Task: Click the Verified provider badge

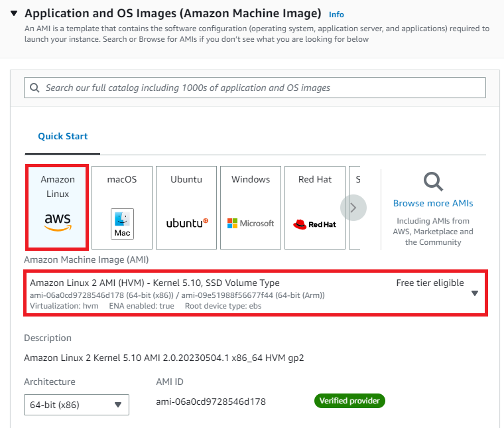Action: click(x=349, y=401)
